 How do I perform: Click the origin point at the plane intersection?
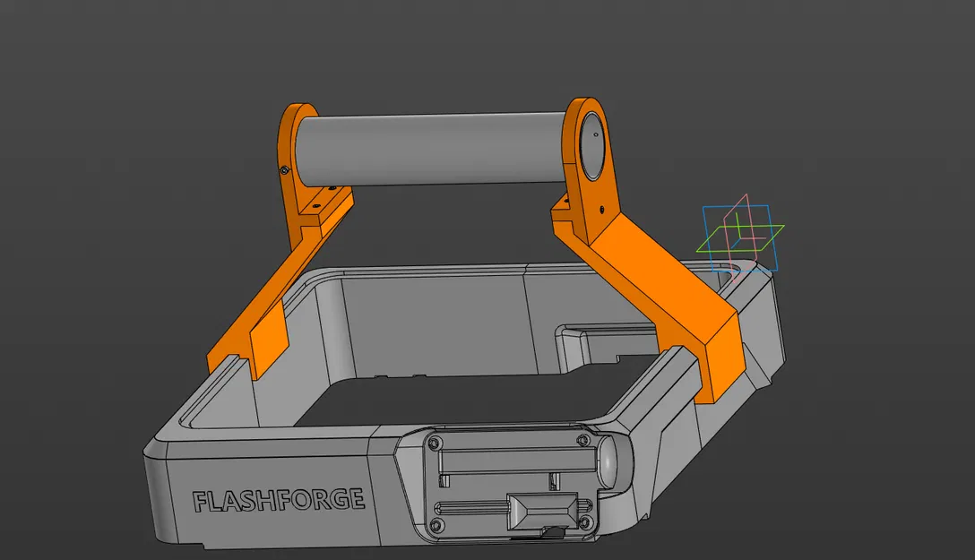(x=738, y=238)
